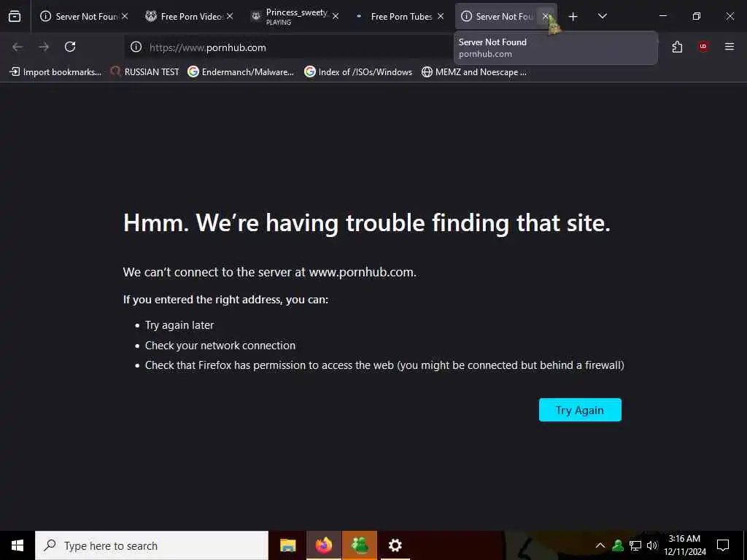The width and height of the screenshot is (747, 560).
Task: Go back with the back arrow
Action: (18, 47)
